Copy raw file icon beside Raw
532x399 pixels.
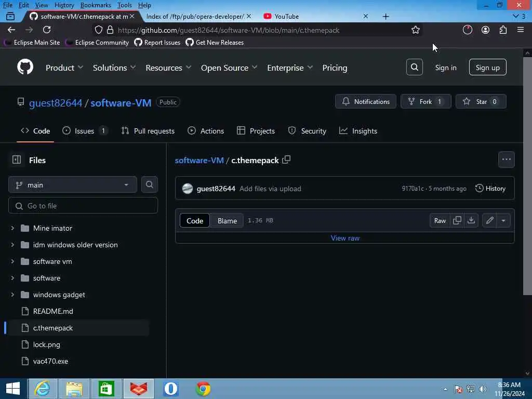click(457, 220)
